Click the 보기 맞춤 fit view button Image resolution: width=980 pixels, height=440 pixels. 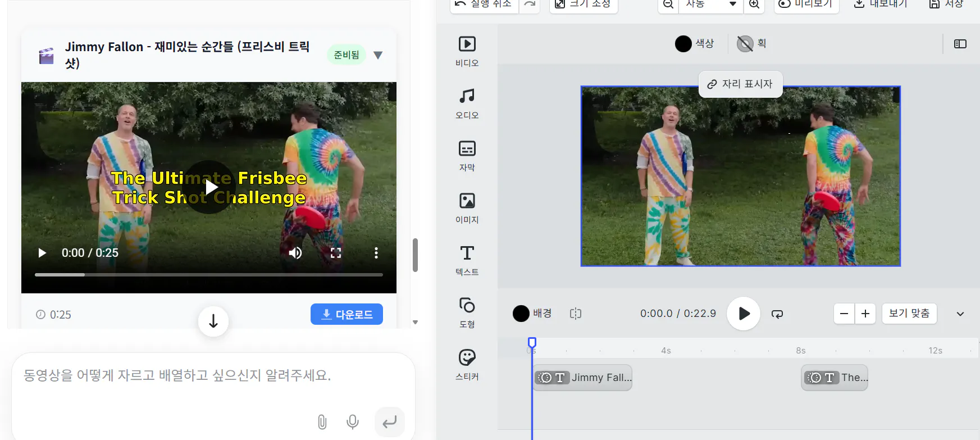(909, 314)
